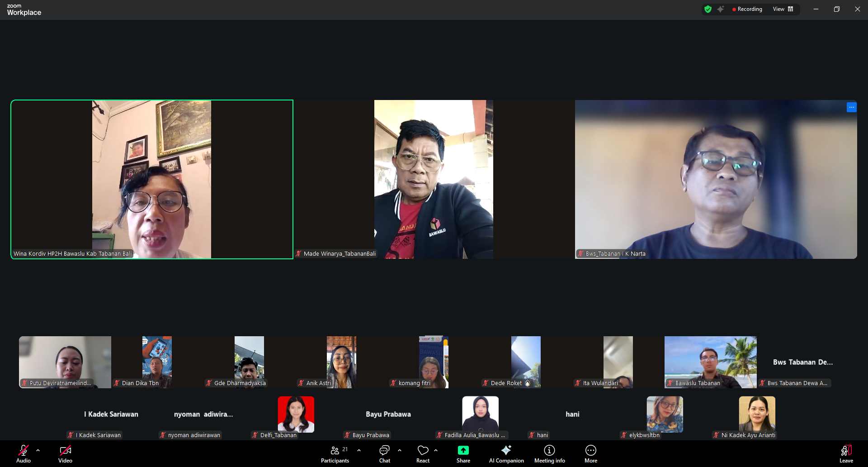Viewport: 868px width, 467px height.
Task: Click the green encryption shield icon
Action: 708,9
